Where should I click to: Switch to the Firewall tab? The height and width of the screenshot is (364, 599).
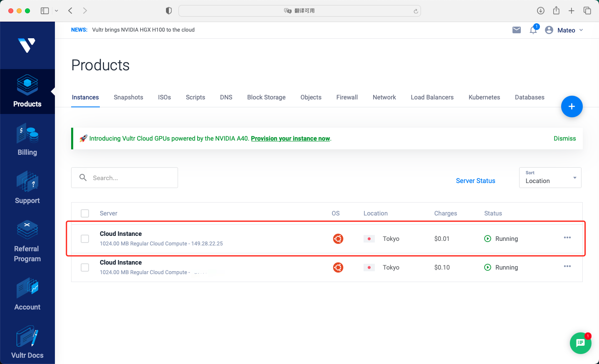click(x=347, y=97)
